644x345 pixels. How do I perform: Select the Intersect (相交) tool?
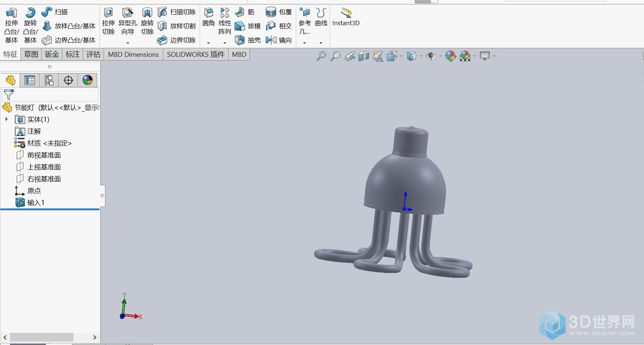(x=279, y=26)
